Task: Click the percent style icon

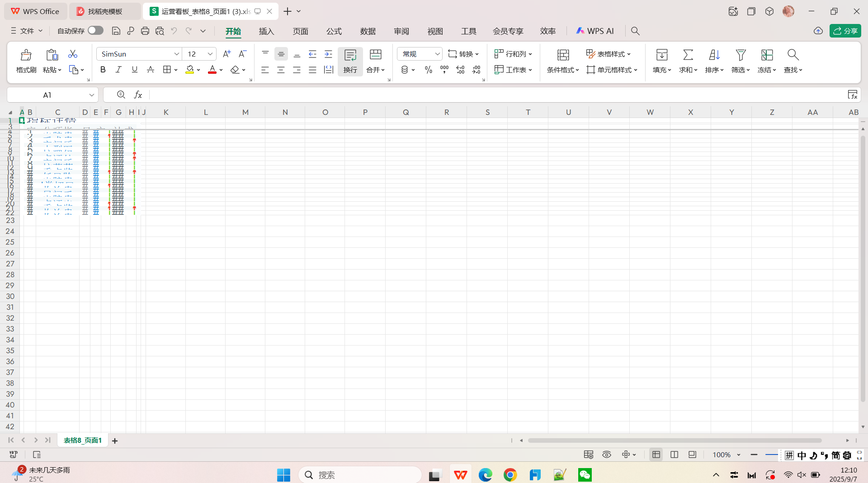Action: (428, 70)
